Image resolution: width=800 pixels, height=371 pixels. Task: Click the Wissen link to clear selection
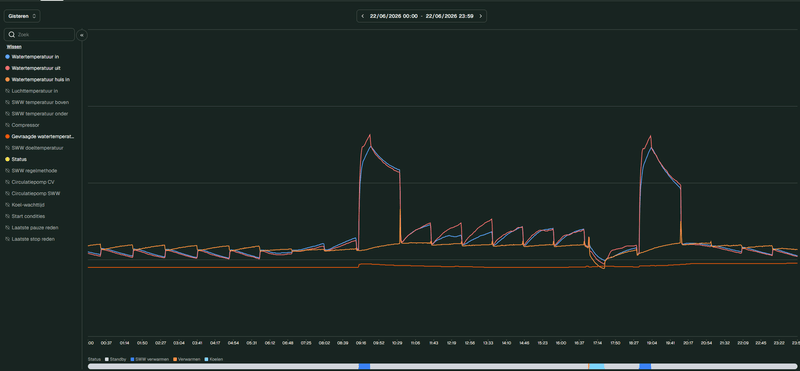coord(14,46)
